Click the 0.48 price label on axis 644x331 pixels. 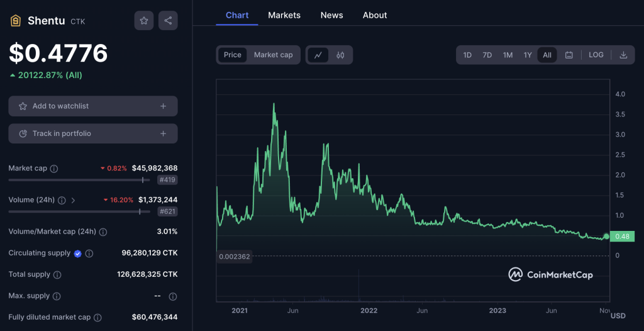pos(622,237)
